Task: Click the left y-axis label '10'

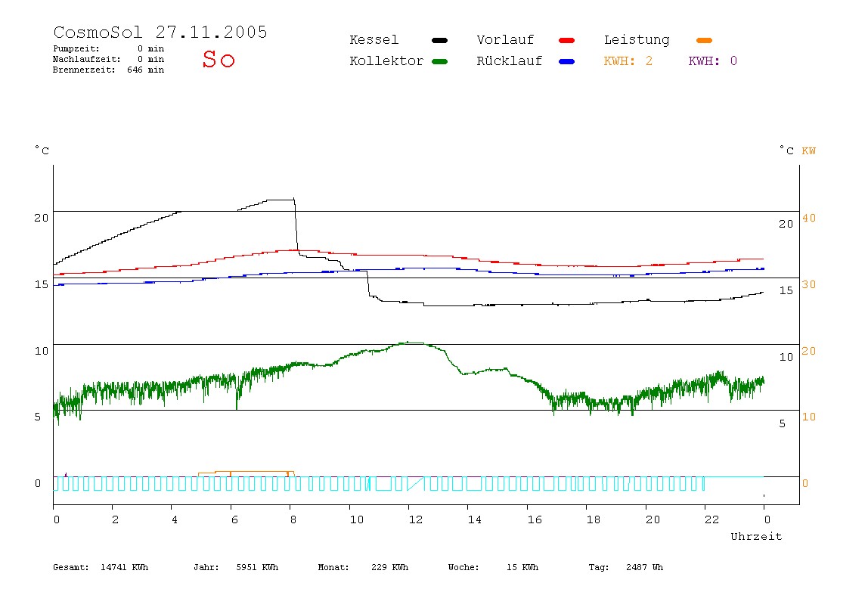Action: tap(42, 351)
